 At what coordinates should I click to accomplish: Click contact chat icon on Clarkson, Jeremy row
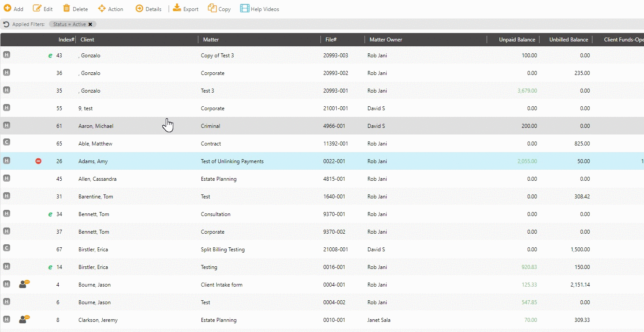[x=24, y=320]
